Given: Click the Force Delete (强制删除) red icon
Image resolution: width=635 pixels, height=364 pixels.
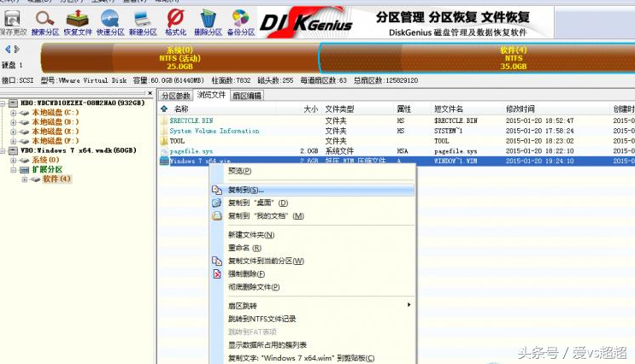Looking at the screenshot, I should [217, 274].
